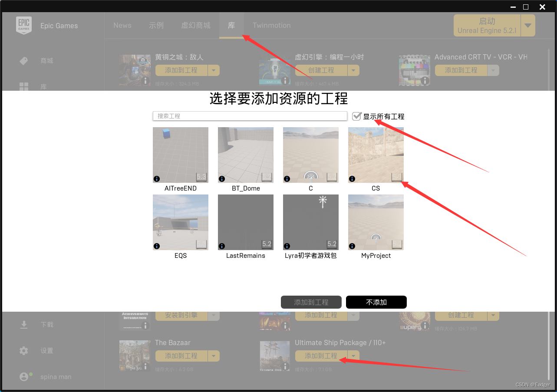Screen dimensions: 557x392
Task: Open the spina man user avatar
Action: tap(24, 377)
